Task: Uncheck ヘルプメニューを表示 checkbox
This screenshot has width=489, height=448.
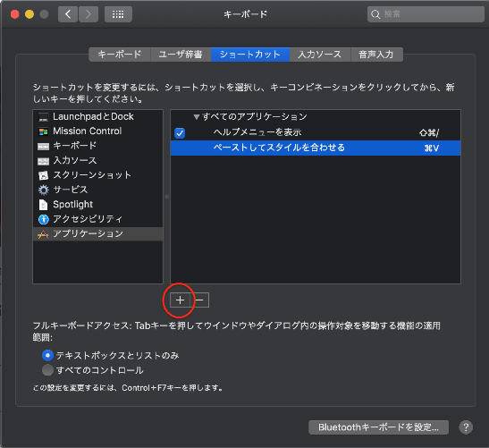Action: pyautogui.click(x=180, y=133)
